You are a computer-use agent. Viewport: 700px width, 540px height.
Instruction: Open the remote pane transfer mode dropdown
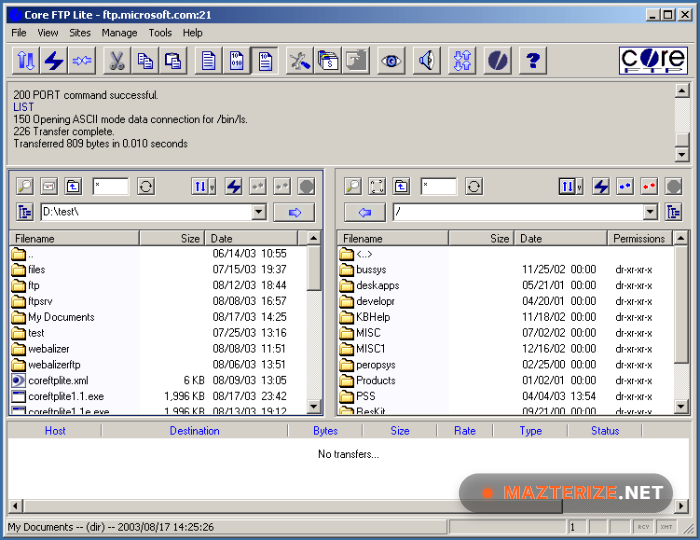point(579,187)
